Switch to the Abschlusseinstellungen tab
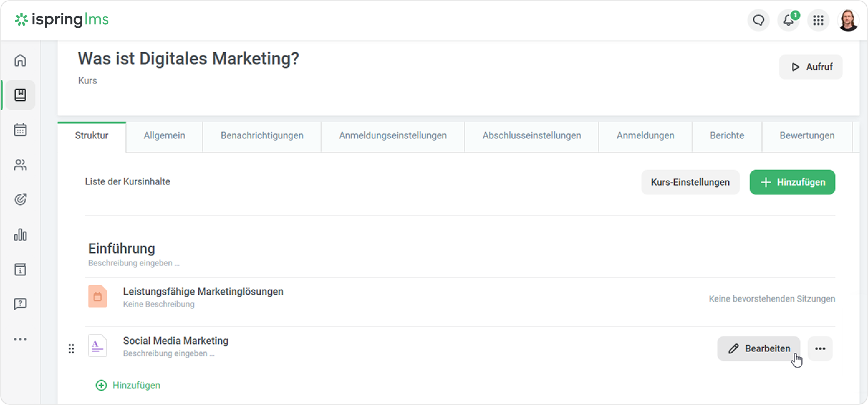 pos(531,135)
